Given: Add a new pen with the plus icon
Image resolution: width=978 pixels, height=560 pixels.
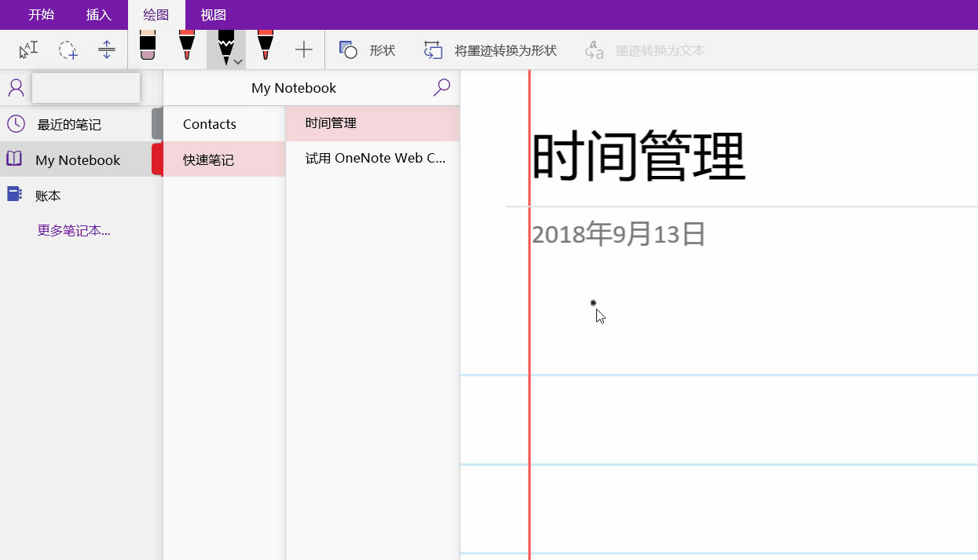Looking at the screenshot, I should (303, 49).
